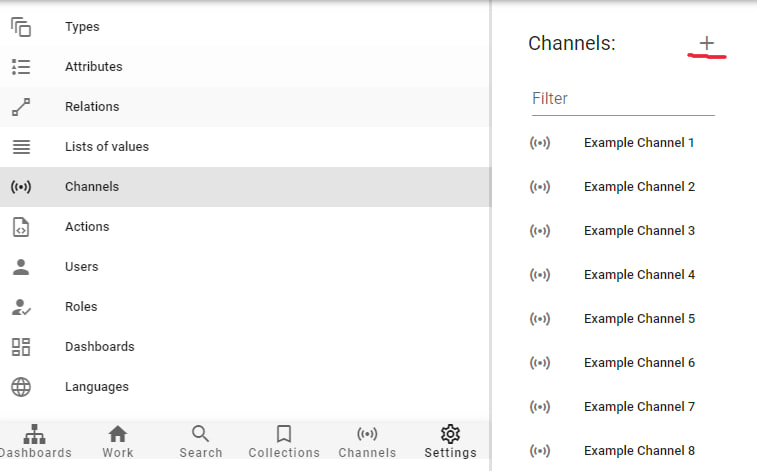The height and width of the screenshot is (471, 757).
Task: Open the Dashboards grid icon in the sidebar
Action: (x=21, y=347)
